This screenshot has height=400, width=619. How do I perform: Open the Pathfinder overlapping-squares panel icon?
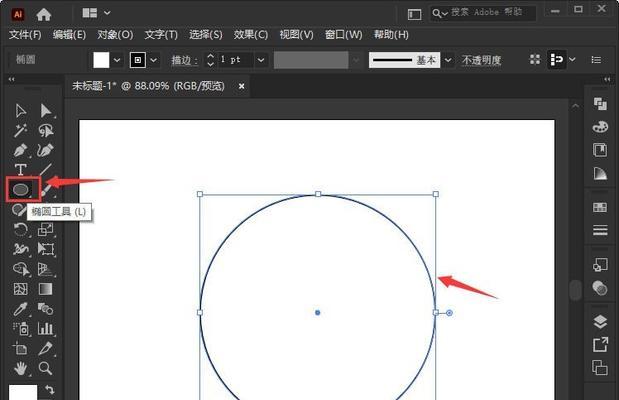coord(600,104)
